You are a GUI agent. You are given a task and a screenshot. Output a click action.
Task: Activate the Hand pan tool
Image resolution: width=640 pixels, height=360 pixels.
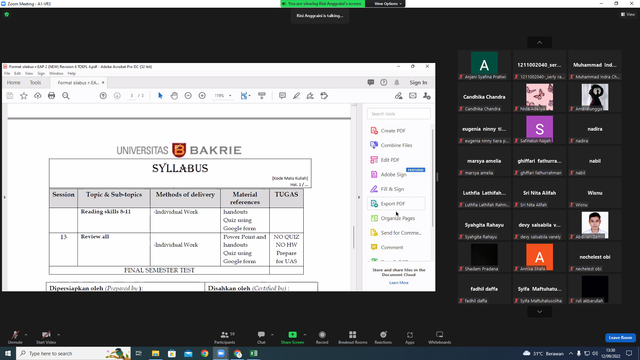(x=174, y=96)
